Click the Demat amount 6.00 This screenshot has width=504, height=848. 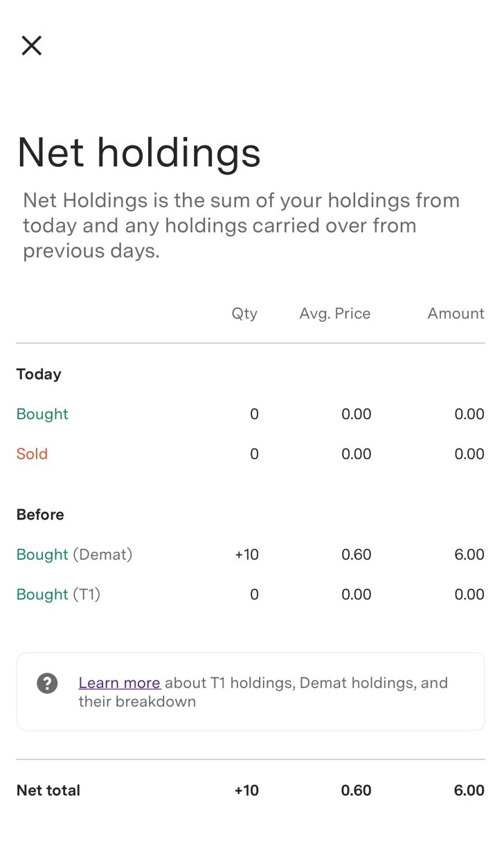pyautogui.click(x=469, y=554)
